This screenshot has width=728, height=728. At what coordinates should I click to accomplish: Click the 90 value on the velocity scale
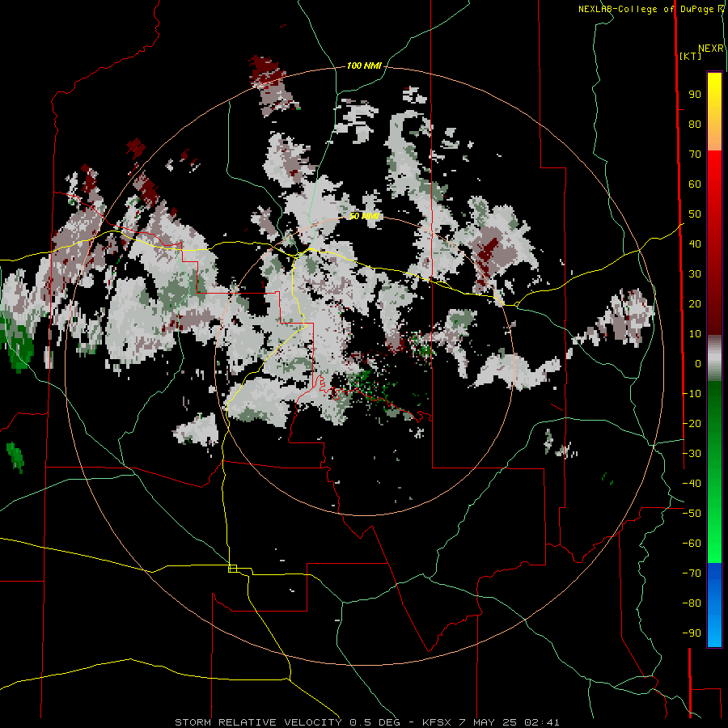(695, 95)
